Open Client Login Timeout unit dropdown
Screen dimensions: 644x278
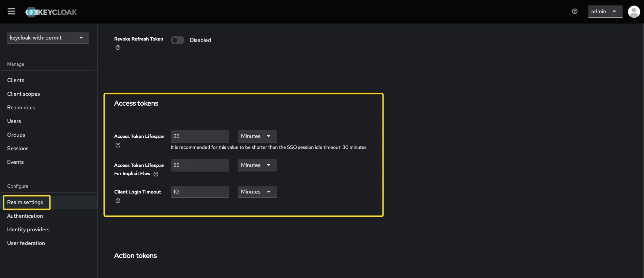coord(257,192)
